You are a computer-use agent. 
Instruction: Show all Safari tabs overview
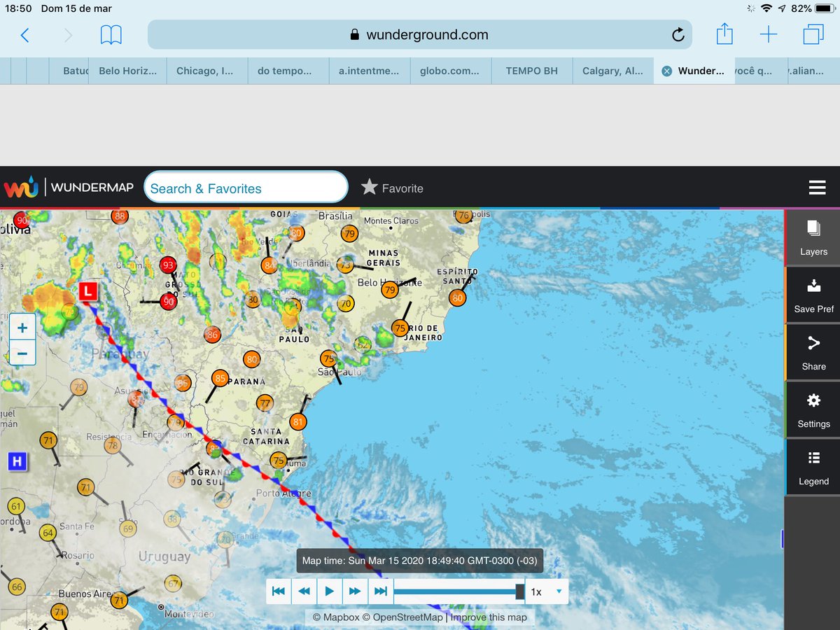[813, 34]
